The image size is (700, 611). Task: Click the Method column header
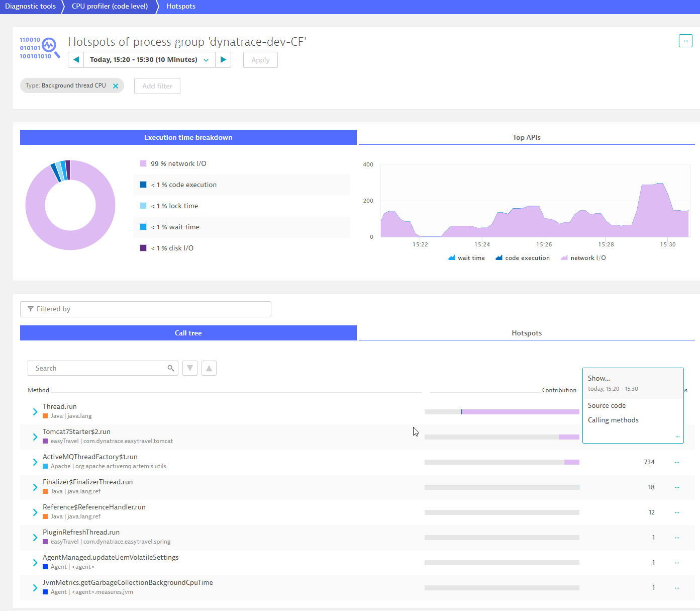(38, 390)
